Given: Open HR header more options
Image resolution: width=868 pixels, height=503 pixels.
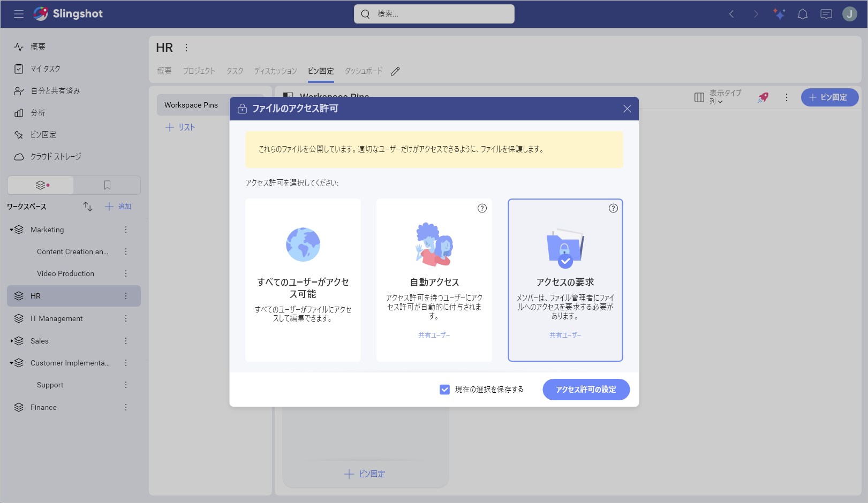Looking at the screenshot, I should 186,48.
